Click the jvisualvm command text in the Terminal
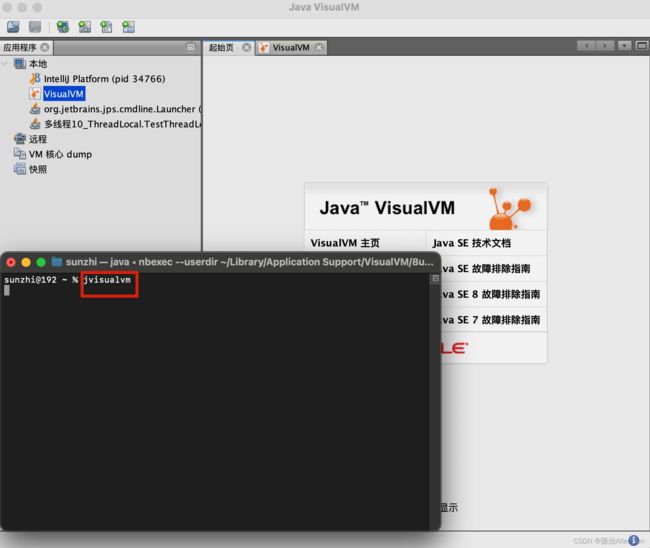The height and width of the screenshot is (548, 650). [107, 280]
